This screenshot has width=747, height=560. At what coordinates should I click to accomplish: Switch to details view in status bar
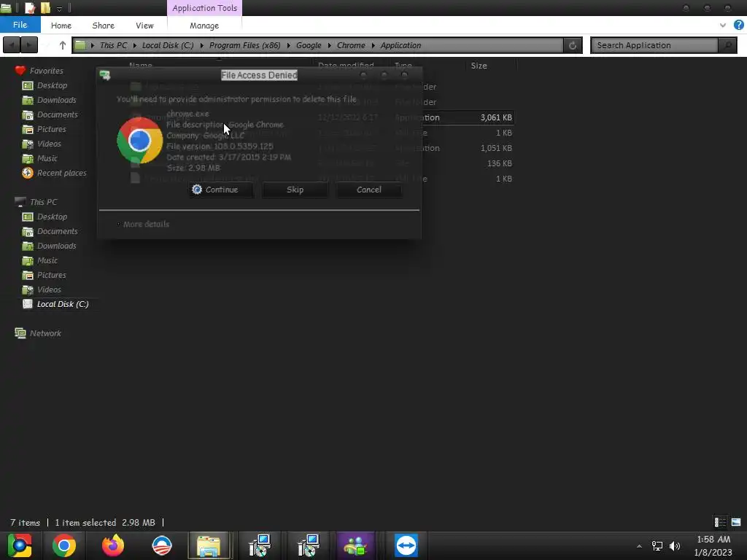[x=720, y=522]
